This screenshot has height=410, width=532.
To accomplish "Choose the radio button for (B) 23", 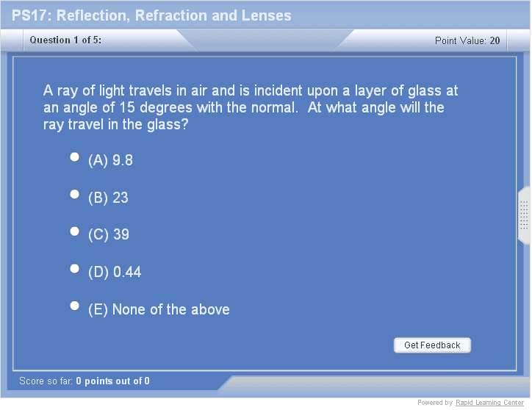I will click(x=74, y=194).
